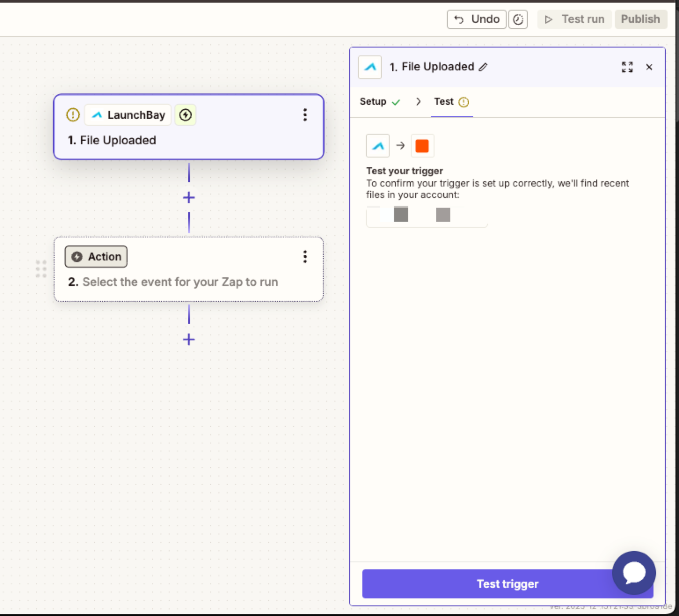Select the step 2 event placeholder text
679x616 pixels.
pos(180,282)
